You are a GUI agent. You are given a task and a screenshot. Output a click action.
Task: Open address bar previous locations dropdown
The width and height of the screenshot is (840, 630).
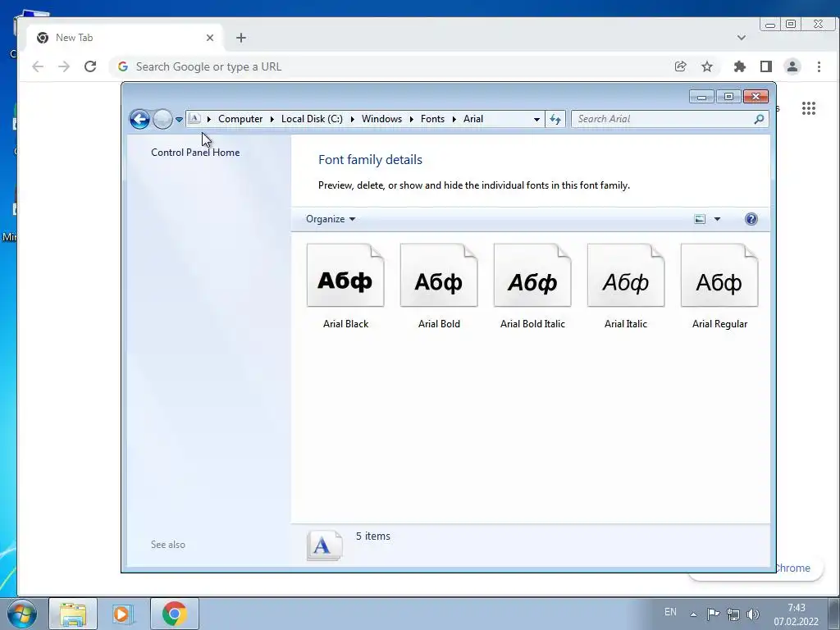point(536,120)
